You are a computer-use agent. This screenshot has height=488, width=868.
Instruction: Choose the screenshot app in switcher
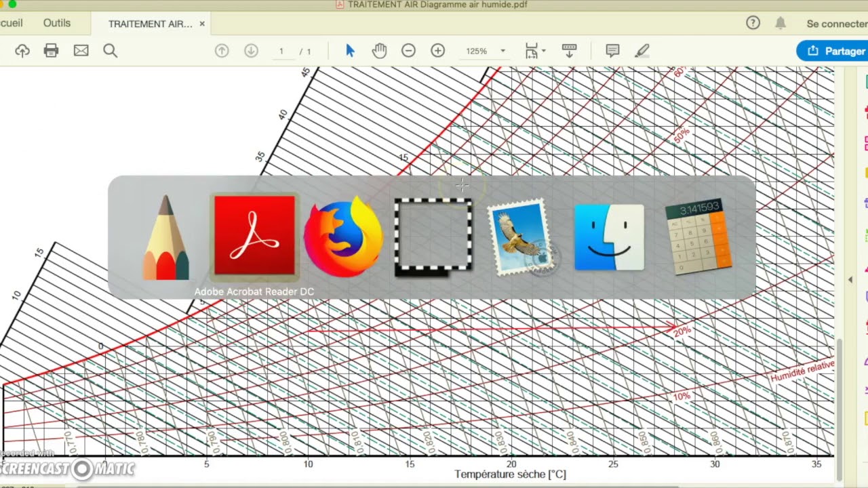point(433,237)
